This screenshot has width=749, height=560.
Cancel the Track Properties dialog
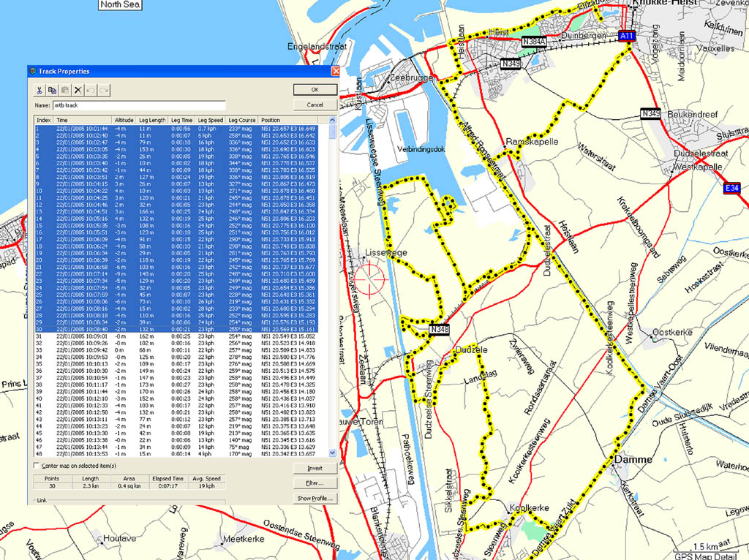click(x=315, y=105)
